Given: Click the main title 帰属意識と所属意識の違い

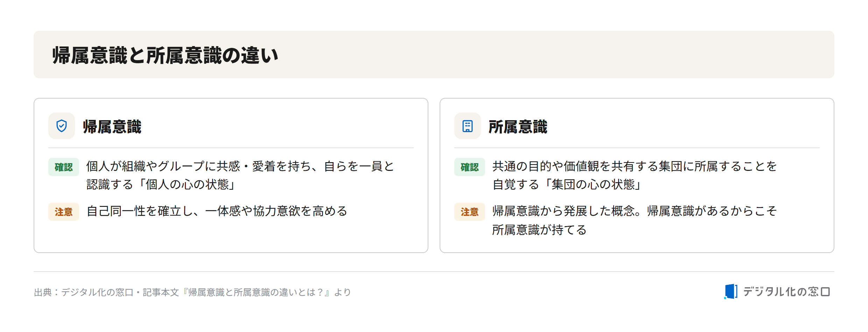Looking at the screenshot, I should pyautogui.click(x=165, y=55).
